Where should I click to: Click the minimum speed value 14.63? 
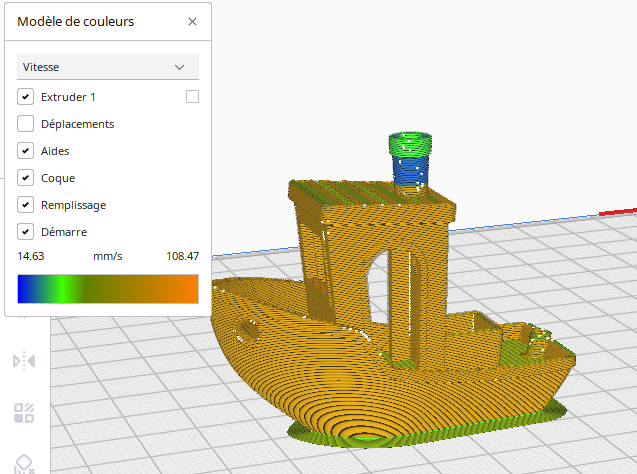(x=30, y=256)
